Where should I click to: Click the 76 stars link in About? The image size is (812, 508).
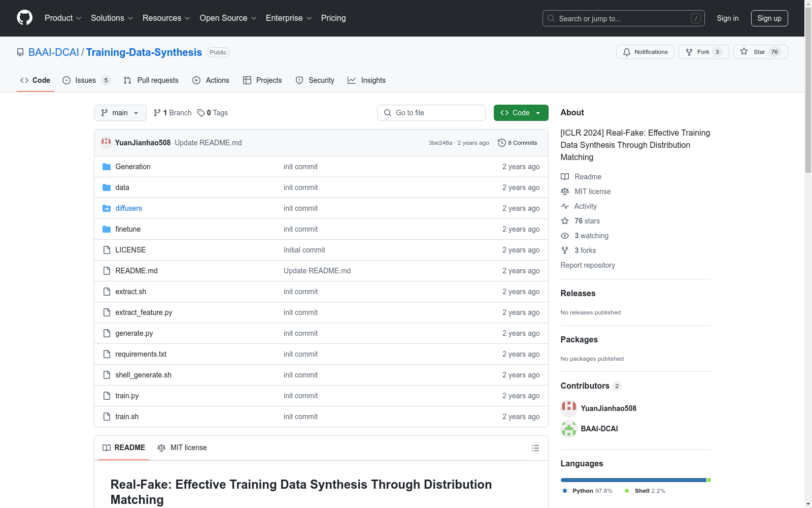click(587, 221)
